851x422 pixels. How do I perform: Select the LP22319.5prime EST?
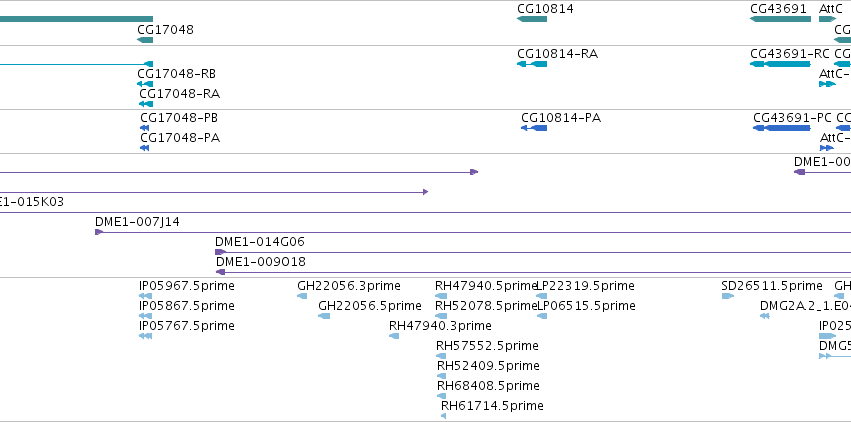[586, 286]
